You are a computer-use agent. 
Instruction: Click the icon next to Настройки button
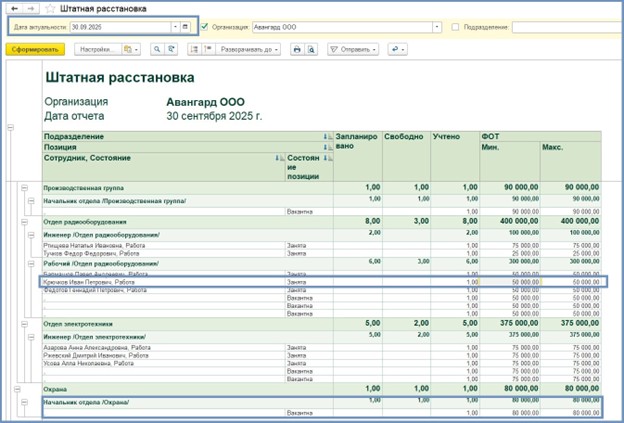click(x=130, y=48)
